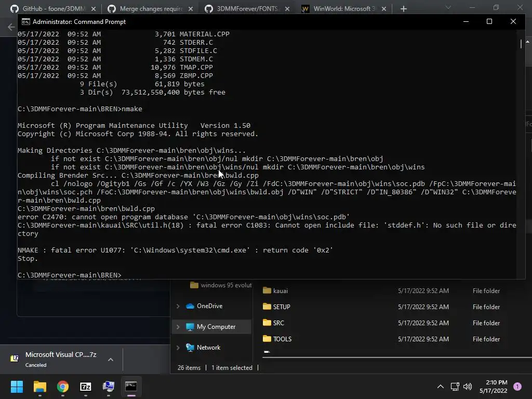Click the SRC folder icon
This screenshot has width=532, height=399.
pyautogui.click(x=267, y=323)
